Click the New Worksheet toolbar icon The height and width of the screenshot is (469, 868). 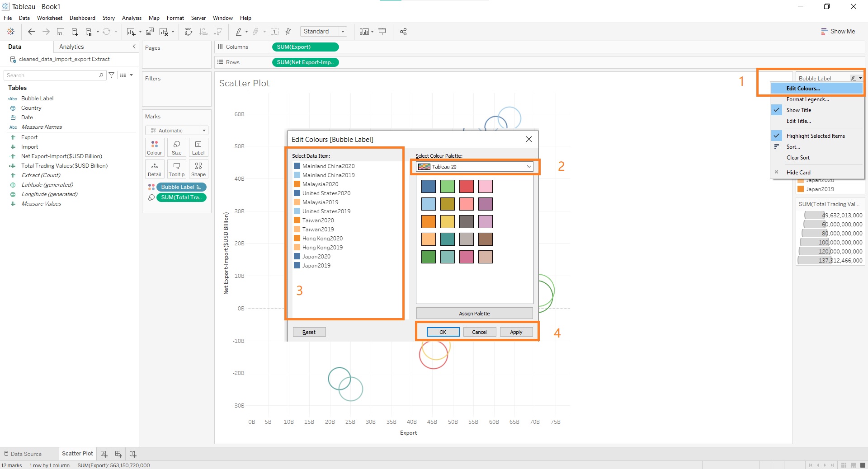click(131, 32)
